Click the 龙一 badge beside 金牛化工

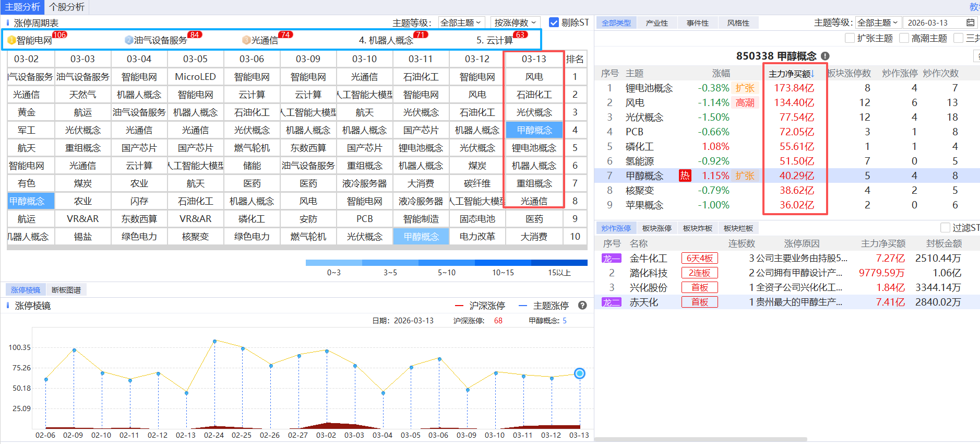click(x=611, y=258)
